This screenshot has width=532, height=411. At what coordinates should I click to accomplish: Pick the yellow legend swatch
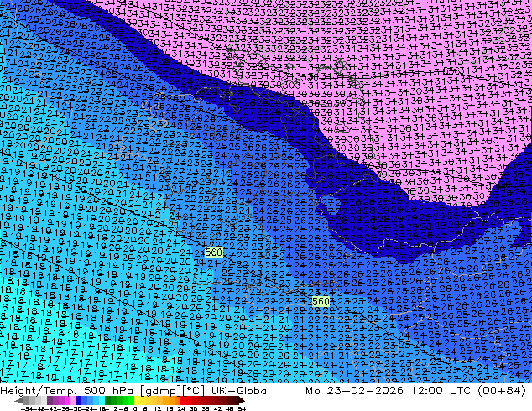(x=137, y=401)
